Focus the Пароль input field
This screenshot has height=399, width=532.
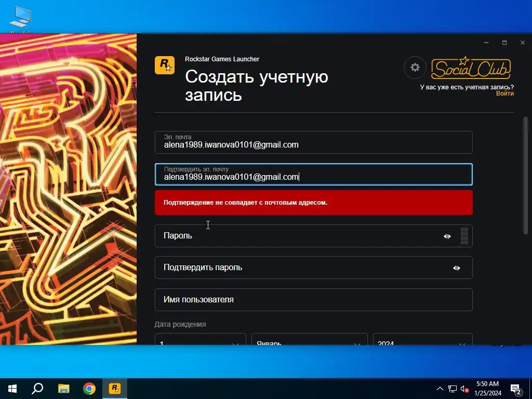tap(313, 236)
